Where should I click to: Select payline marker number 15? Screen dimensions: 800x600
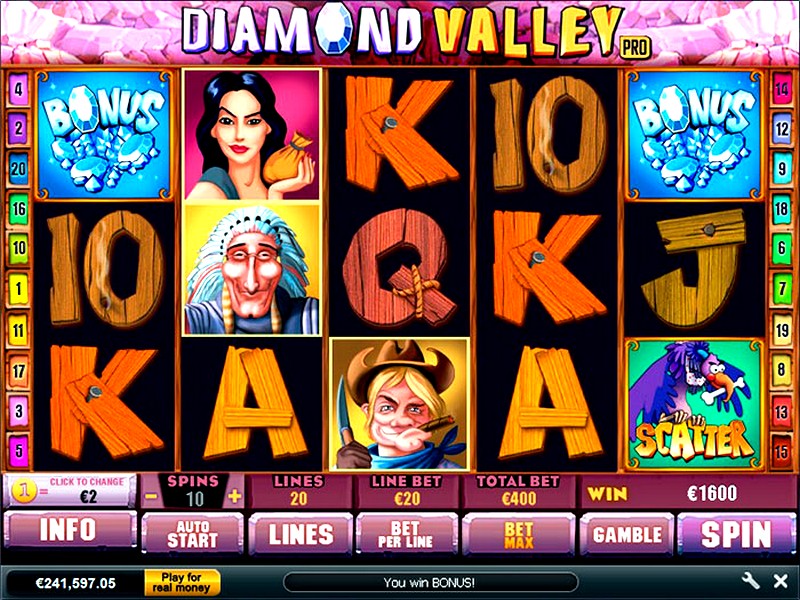(x=782, y=451)
